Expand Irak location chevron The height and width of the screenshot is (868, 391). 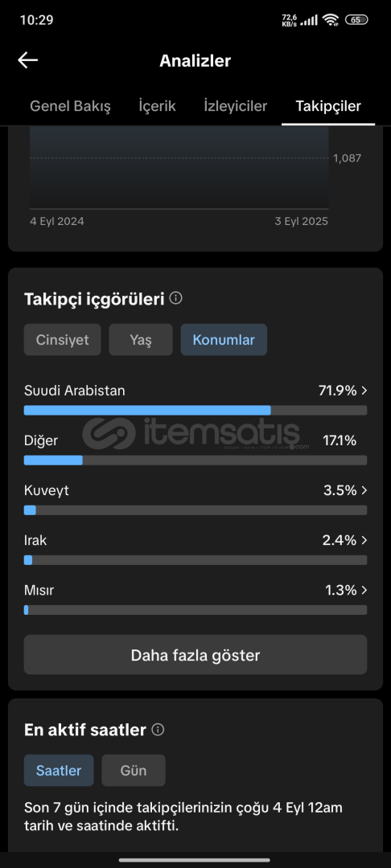364,540
